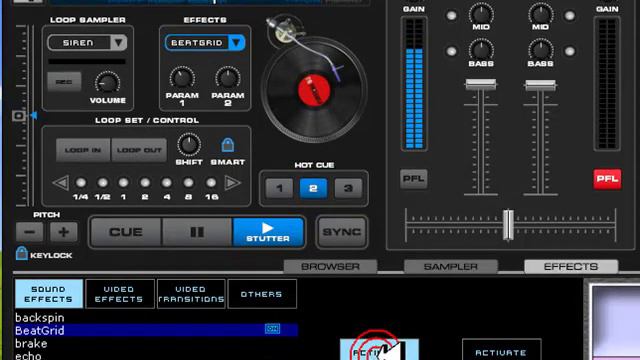
Task: Select the 4 beat loop length
Action: 167,182
